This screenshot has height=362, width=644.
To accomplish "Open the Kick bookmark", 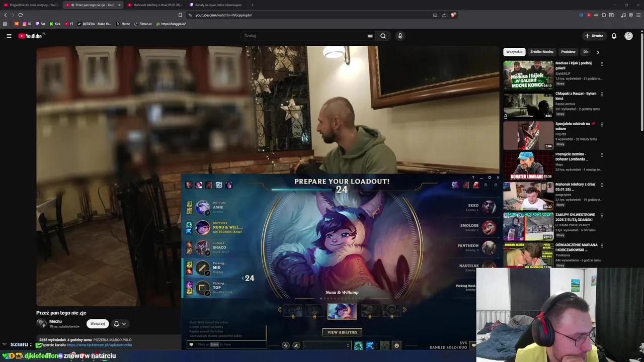I will coord(55,24).
